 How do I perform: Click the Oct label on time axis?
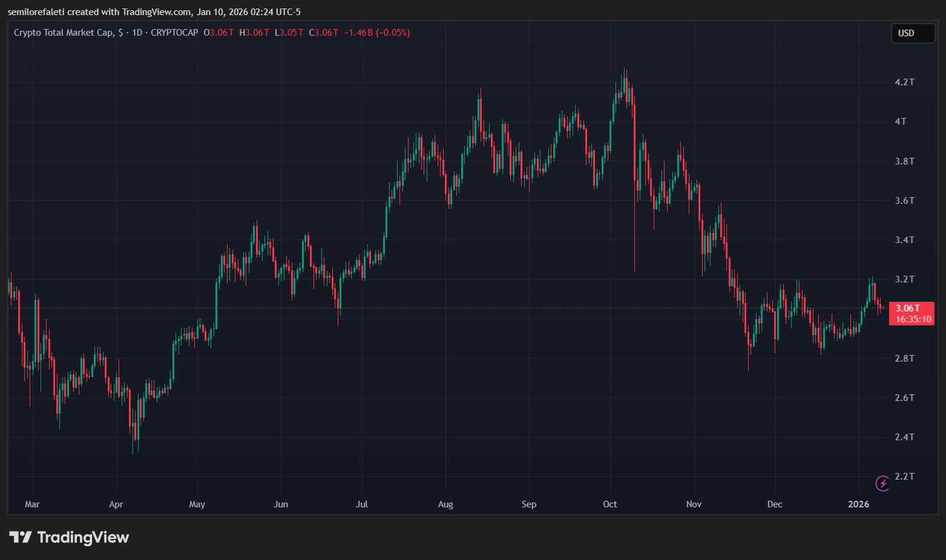click(609, 504)
